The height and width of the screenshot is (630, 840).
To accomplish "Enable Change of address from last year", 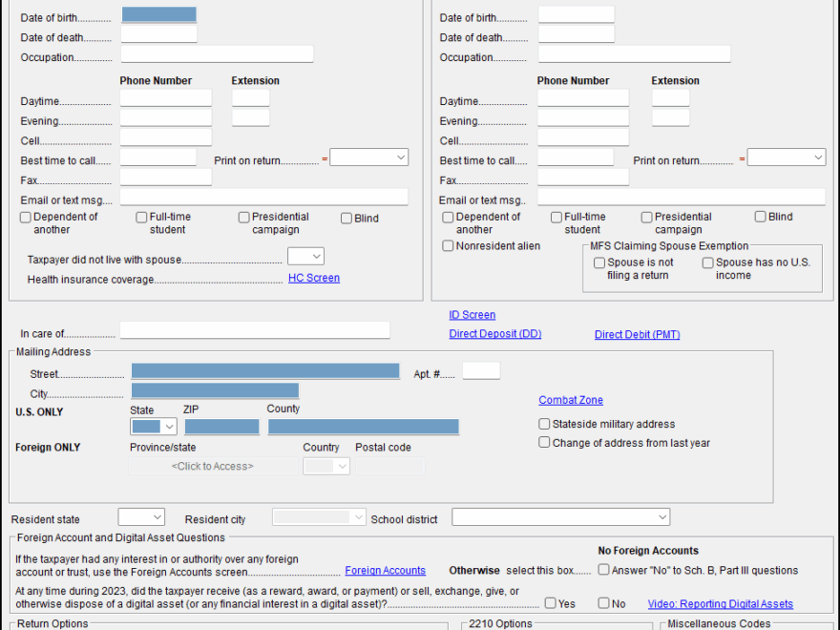I will [544, 443].
